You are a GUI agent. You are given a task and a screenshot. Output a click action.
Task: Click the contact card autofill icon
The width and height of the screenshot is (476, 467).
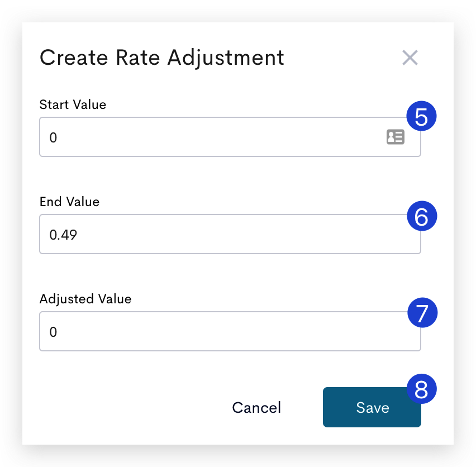click(x=395, y=137)
